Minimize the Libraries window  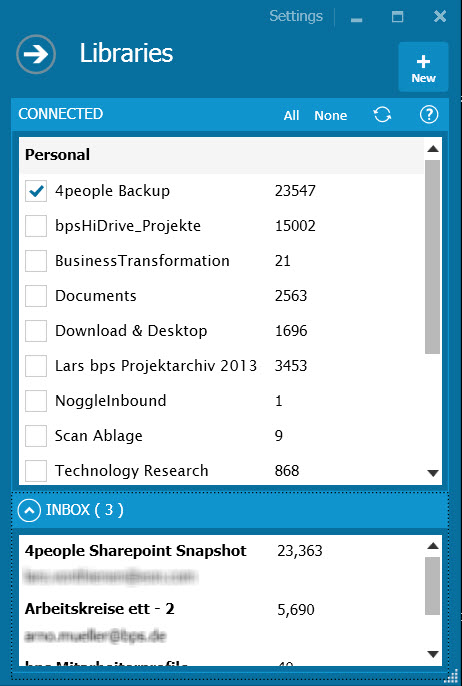pyautogui.click(x=357, y=20)
